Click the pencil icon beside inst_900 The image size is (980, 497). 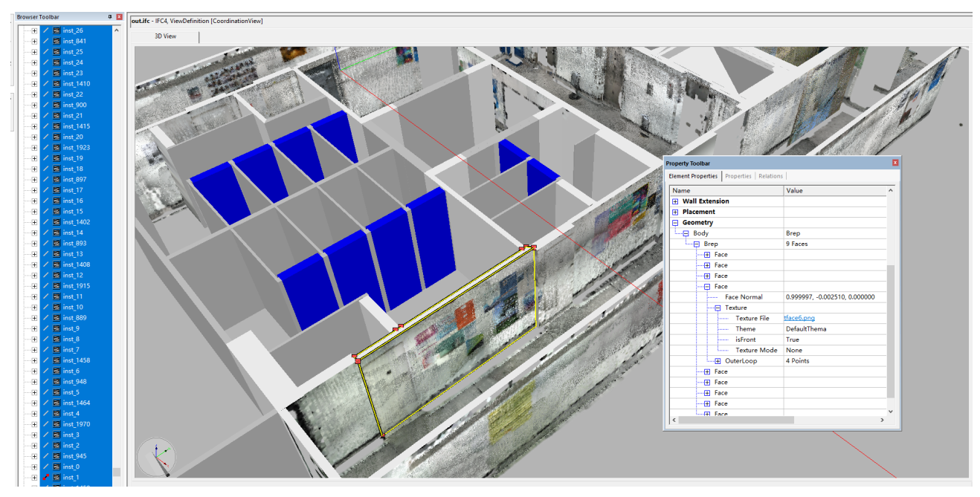(x=45, y=105)
